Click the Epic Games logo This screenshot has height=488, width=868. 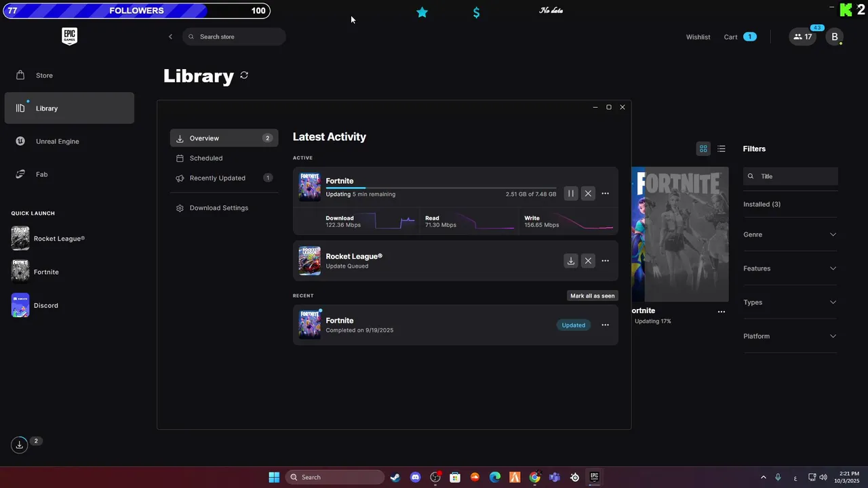69,37
